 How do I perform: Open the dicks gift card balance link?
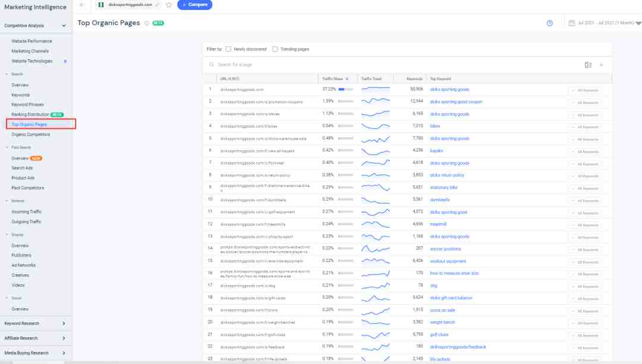(451, 297)
